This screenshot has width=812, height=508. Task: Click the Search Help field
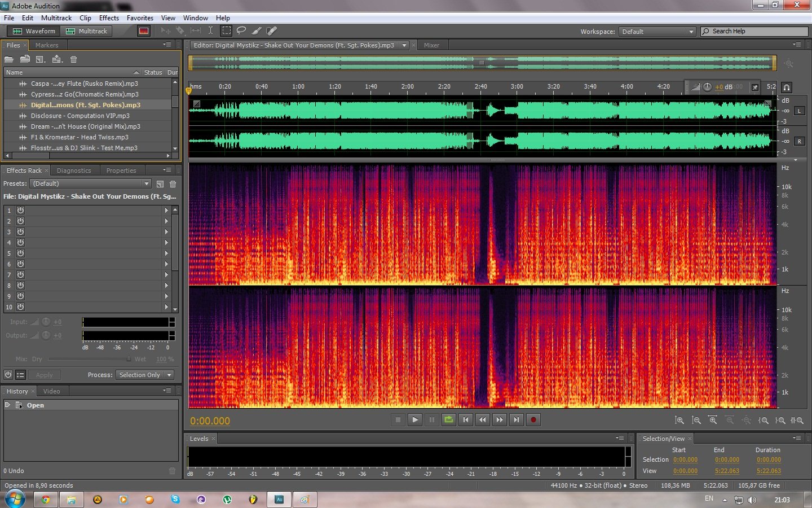pos(754,31)
